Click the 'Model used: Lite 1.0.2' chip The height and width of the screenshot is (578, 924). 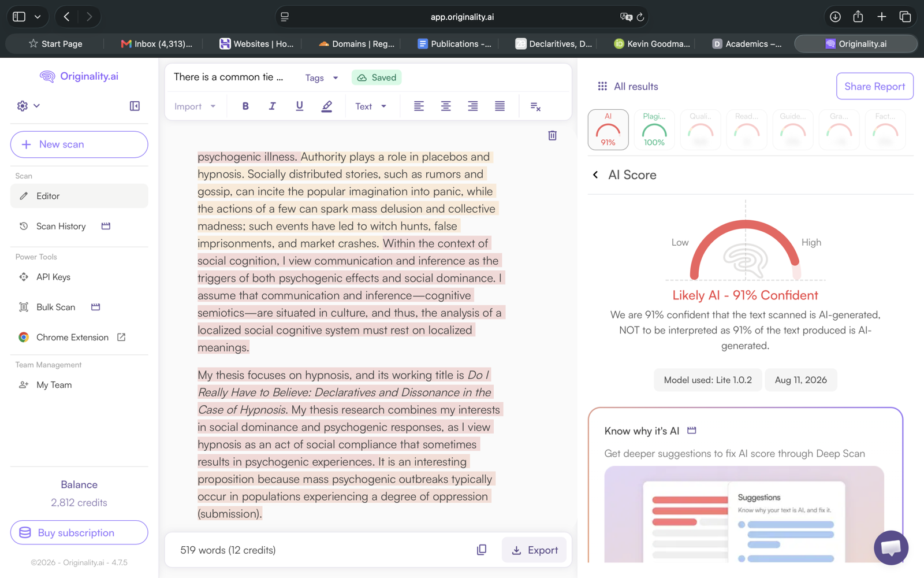click(x=708, y=380)
